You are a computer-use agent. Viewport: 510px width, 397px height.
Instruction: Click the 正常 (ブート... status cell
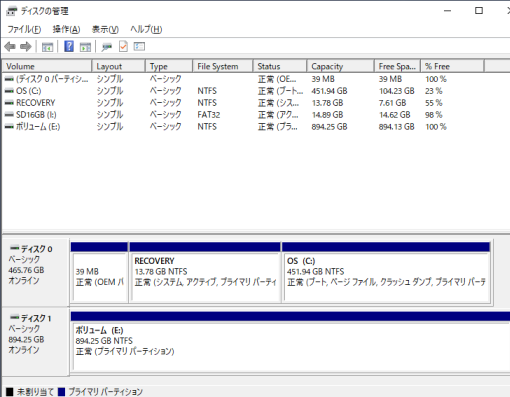(x=280, y=91)
